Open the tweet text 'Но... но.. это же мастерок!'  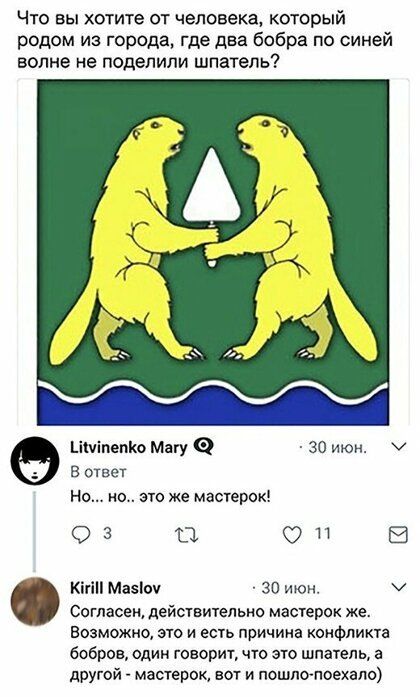click(x=170, y=496)
